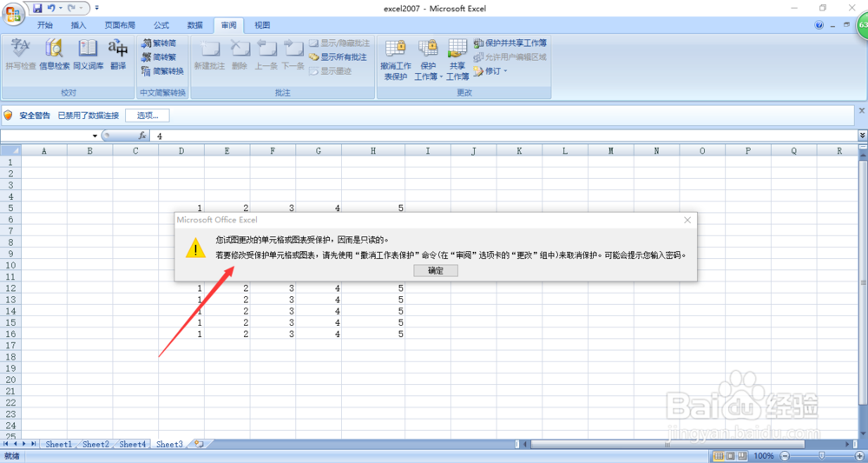Save the workbook from Quick Access toolbar
The height and width of the screenshot is (463, 868).
(x=37, y=9)
